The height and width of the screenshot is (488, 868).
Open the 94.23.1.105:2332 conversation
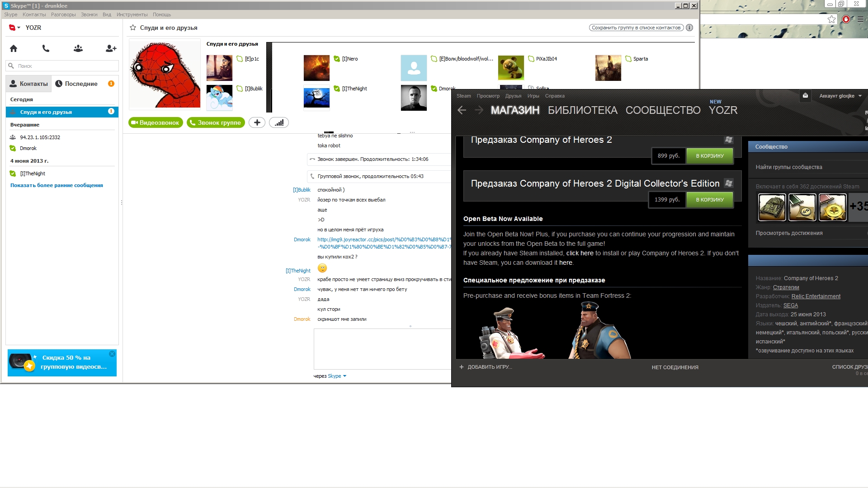(x=40, y=137)
